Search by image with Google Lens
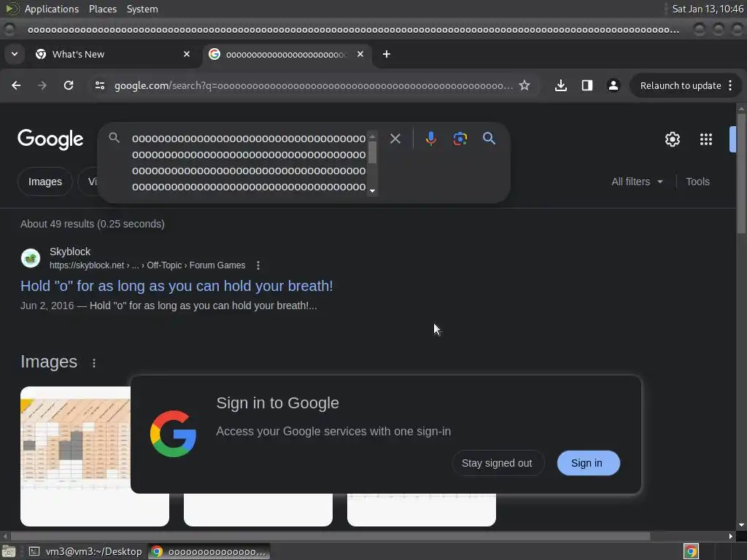Viewport: 747px width, 560px height. [x=460, y=139]
